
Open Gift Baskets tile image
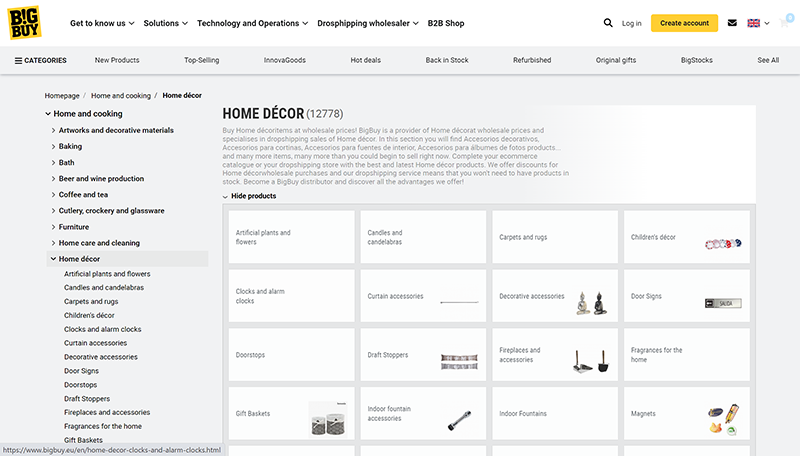coord(329,419)
